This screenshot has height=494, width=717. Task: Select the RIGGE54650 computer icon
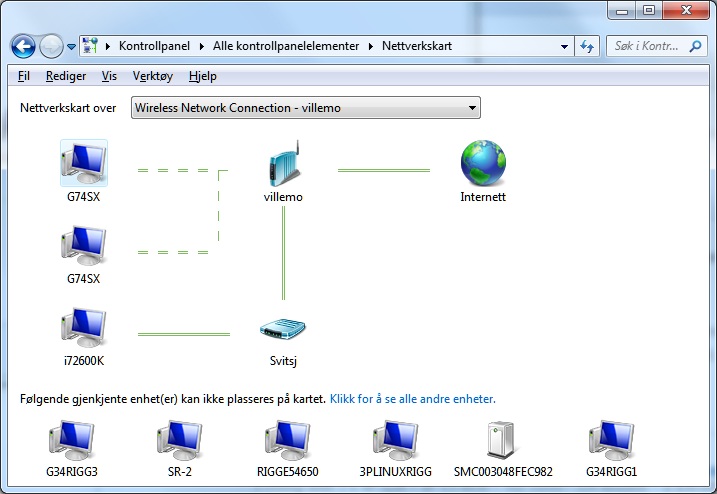click(x=288, y=440)
